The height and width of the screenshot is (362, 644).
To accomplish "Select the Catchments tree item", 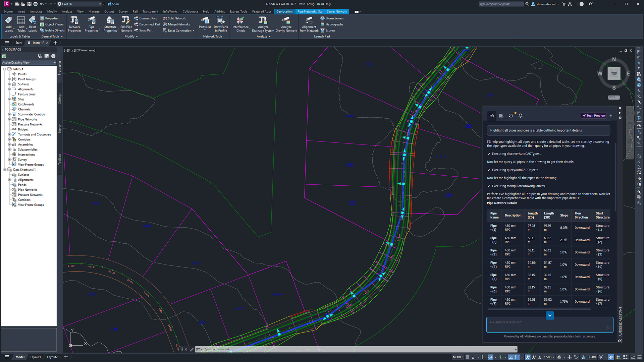I will 26,104.
